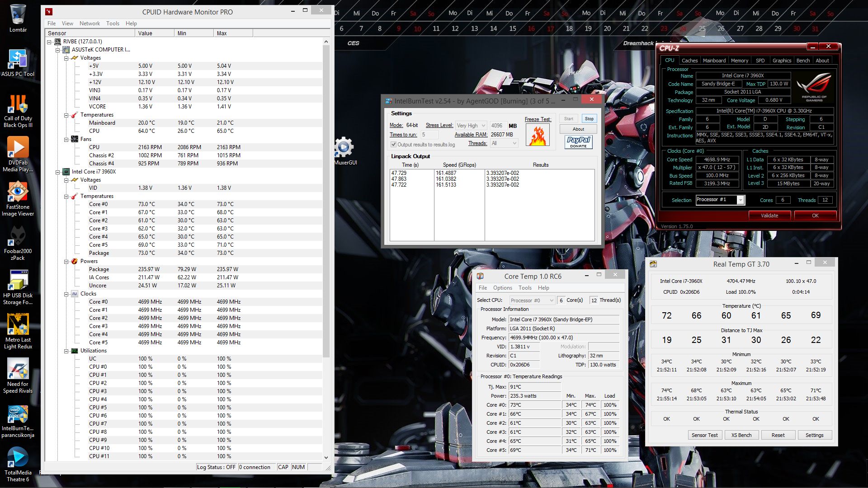Click the Hardware Monitor vertical scrollbar
The width and height of the screenshot is (868, 488).
[326, 201]
